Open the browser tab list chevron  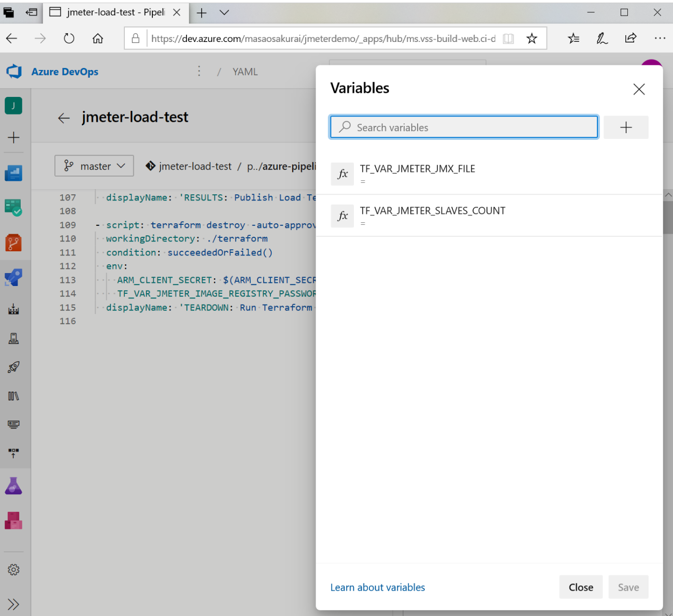[224, 12]
